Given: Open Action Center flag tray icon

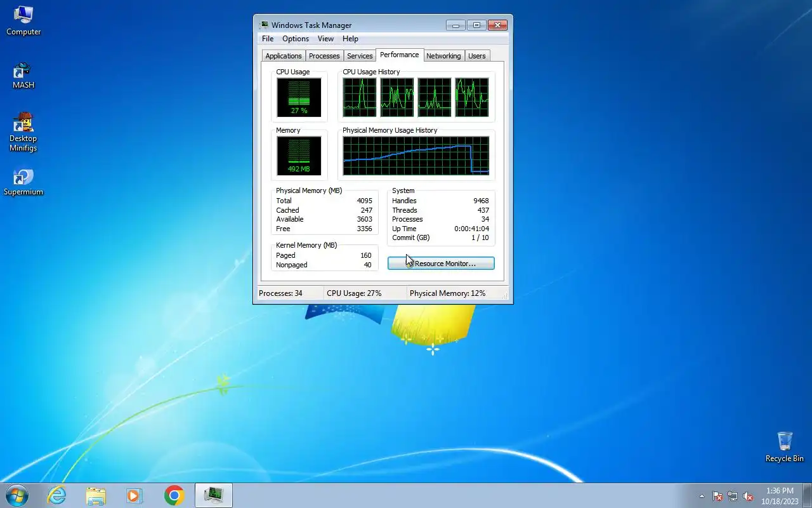Looking at the screenshot, I should pos(717,496).
